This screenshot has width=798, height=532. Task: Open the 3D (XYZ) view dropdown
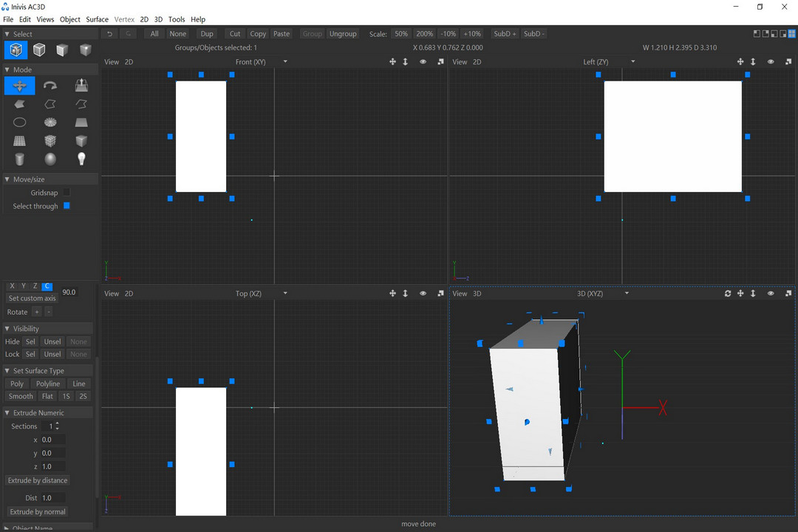[x=627, y=294]
